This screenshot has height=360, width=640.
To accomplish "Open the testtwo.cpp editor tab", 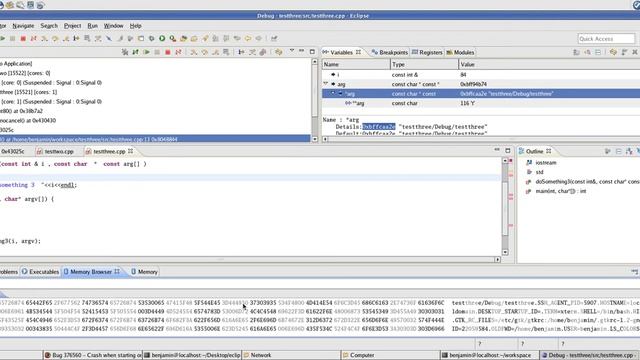I will pos(55,151).
